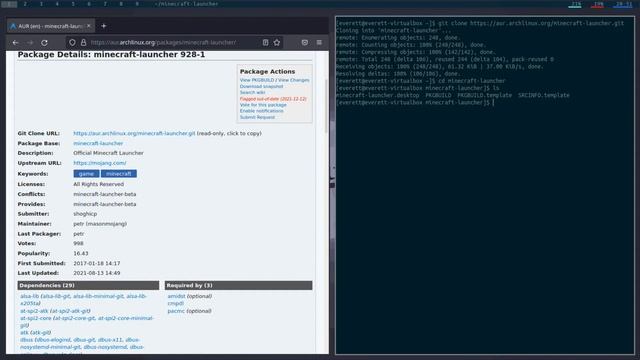
Task: Click the Submitter name shoghicp
Action: coord(85,214)
